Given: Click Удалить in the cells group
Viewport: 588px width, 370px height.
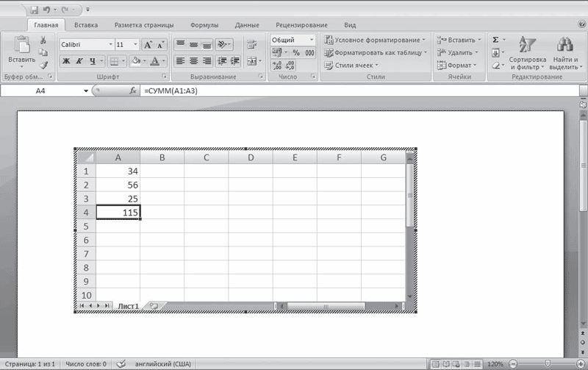Looking at the screenshot, I should 457,52.
